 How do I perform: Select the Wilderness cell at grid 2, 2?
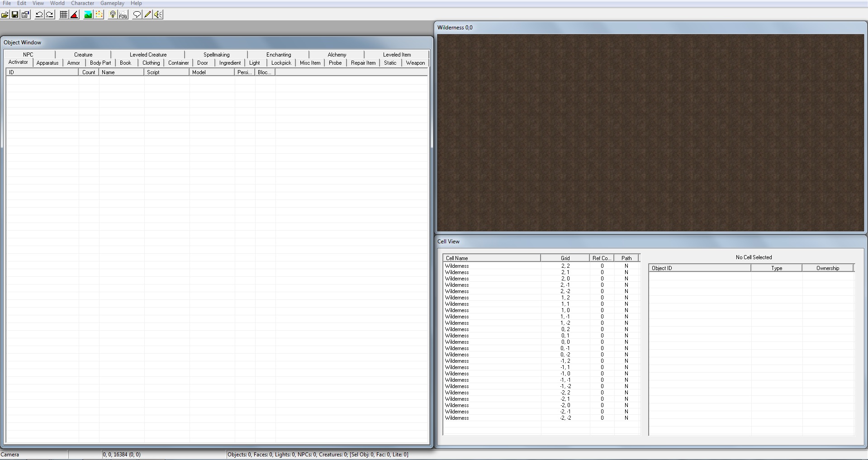541,266
